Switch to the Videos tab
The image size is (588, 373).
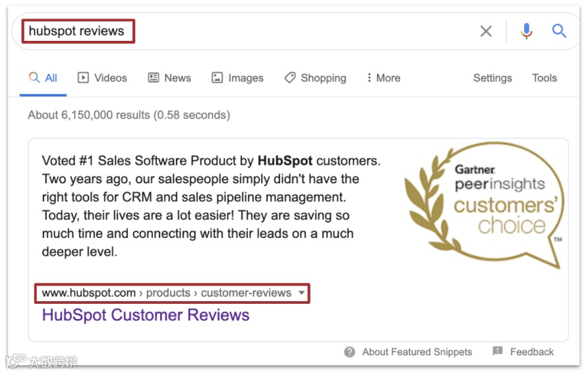tap(102, 78)
